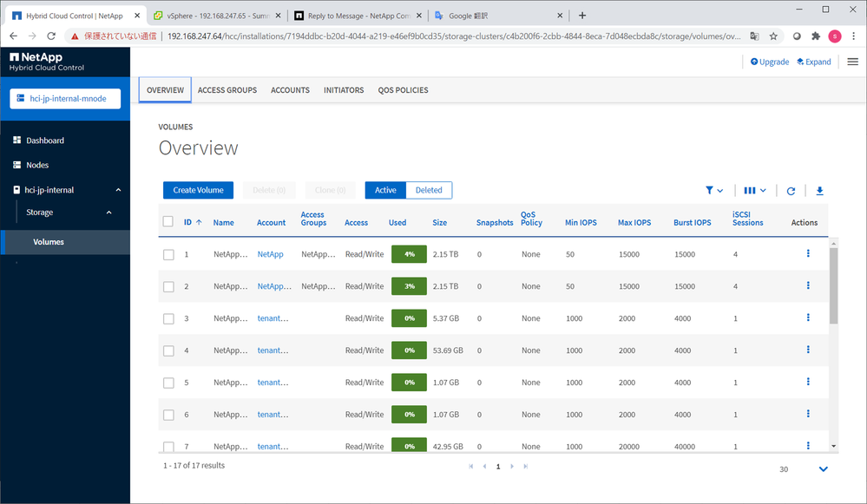Click the Expand icon link
The height and width of the screenshot is (504, 867).
[x=814, y=62]
